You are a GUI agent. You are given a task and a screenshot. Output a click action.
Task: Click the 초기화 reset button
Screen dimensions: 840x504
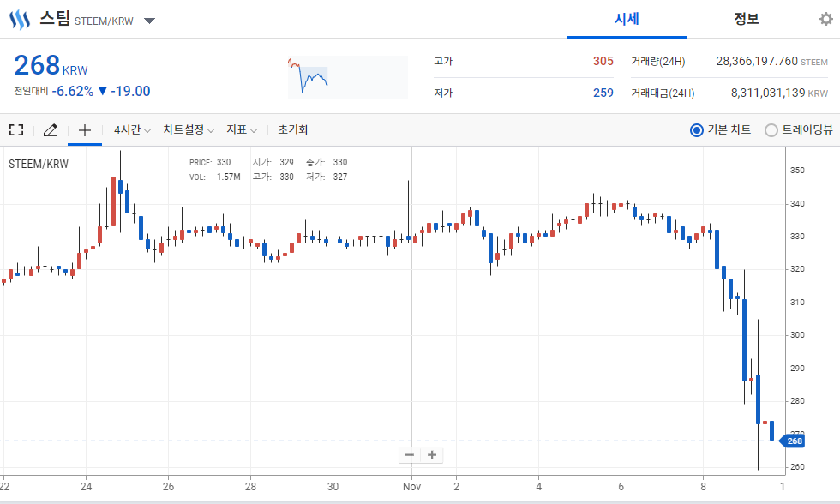(x=293, y=129)
